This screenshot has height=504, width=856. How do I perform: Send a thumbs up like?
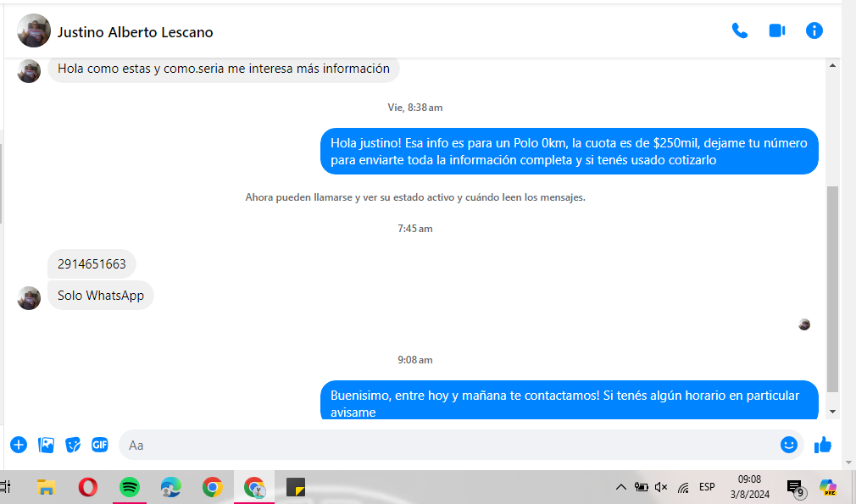pyautogui.click(x=822, y=445)
